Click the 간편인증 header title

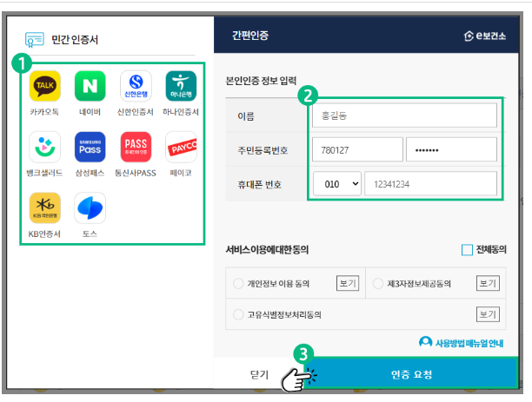tap(250, 36)
